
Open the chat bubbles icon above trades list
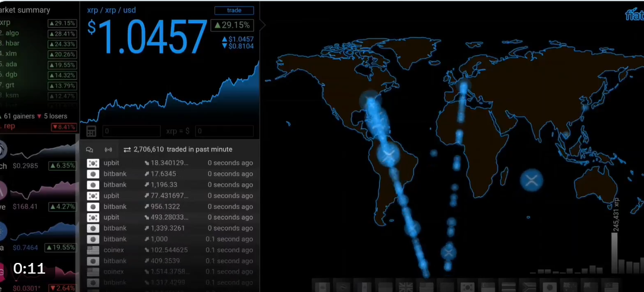89,150
